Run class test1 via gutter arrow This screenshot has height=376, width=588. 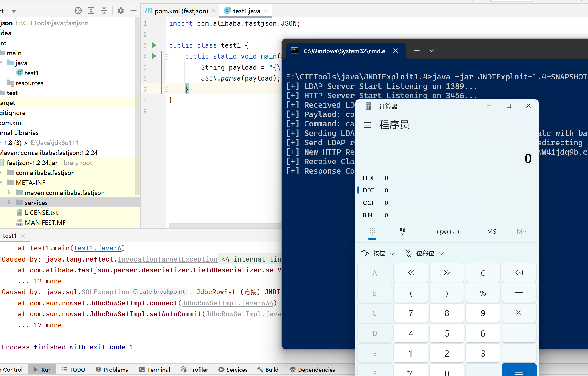click(x=154, y=45)
